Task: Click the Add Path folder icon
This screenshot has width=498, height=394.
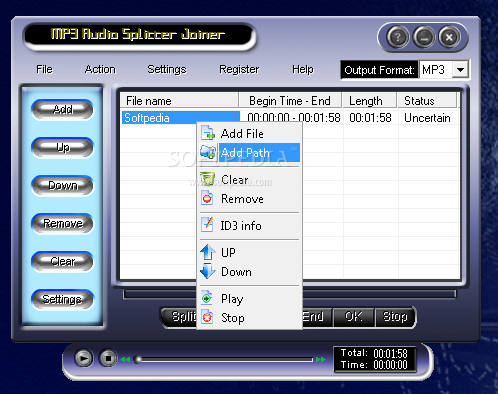Action: click(x=208, y=152)
